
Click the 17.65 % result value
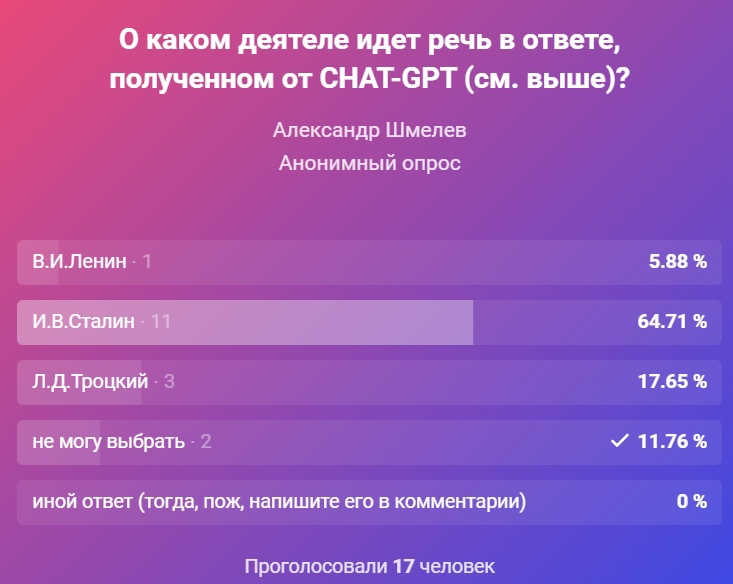pyautogui.click(x=673, y=381)
